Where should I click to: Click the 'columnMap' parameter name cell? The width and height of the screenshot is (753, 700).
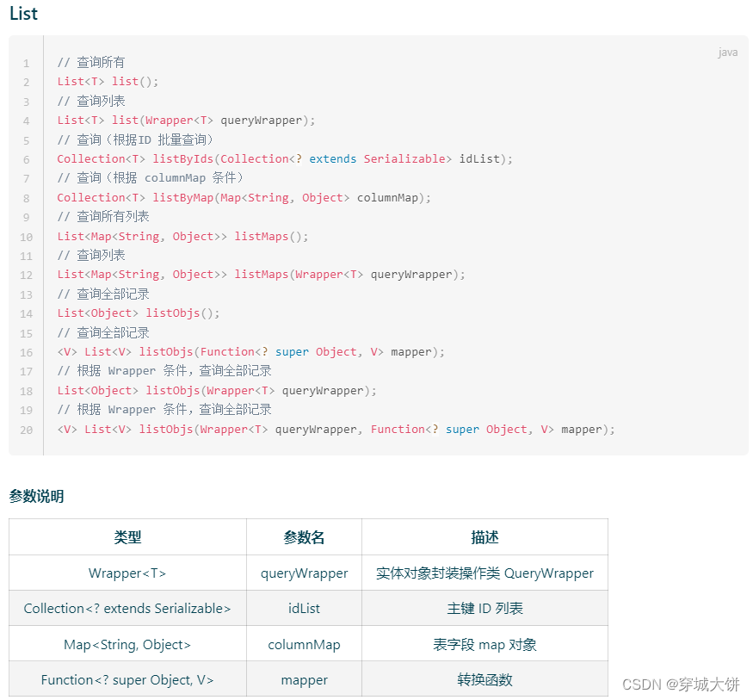304,644
